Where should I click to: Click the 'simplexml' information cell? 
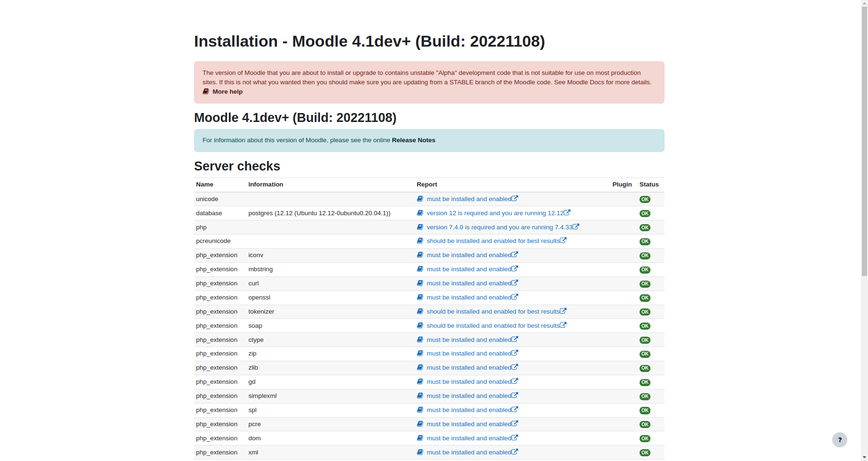click(x=262, y=396)
